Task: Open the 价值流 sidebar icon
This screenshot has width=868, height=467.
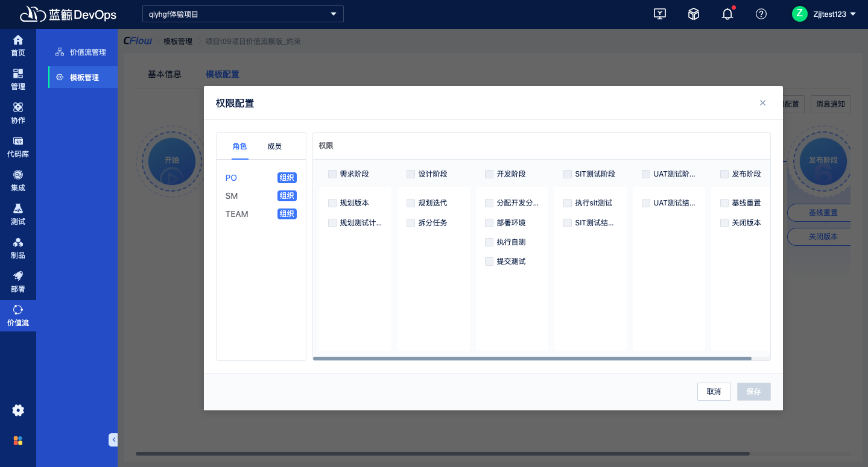Action: pyautogui.click(x=18, y=310)
